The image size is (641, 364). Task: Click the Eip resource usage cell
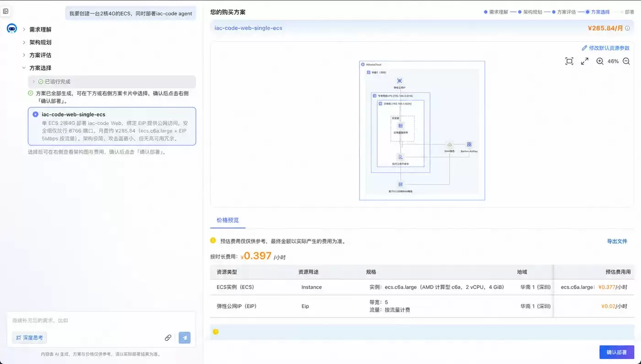[x=305, y=306]
